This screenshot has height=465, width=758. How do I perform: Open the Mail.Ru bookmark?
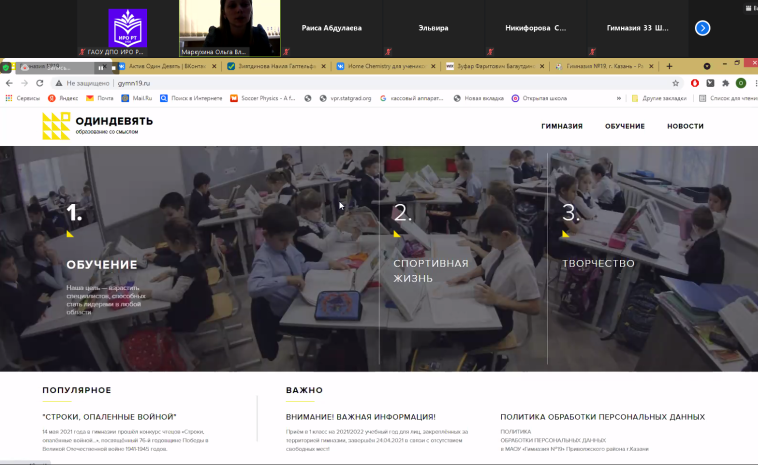(x=137, y=98)
